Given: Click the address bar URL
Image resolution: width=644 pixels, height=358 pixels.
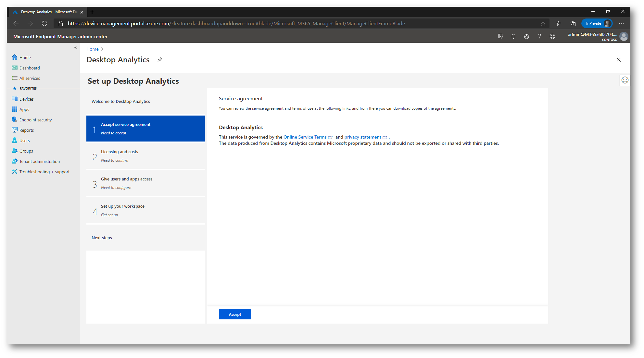Looking at the screenshot, I should pos(236,23).
